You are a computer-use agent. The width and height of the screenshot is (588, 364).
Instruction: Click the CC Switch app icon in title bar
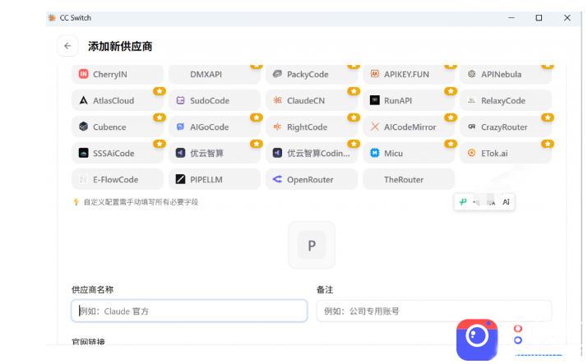tap(52, 17)
